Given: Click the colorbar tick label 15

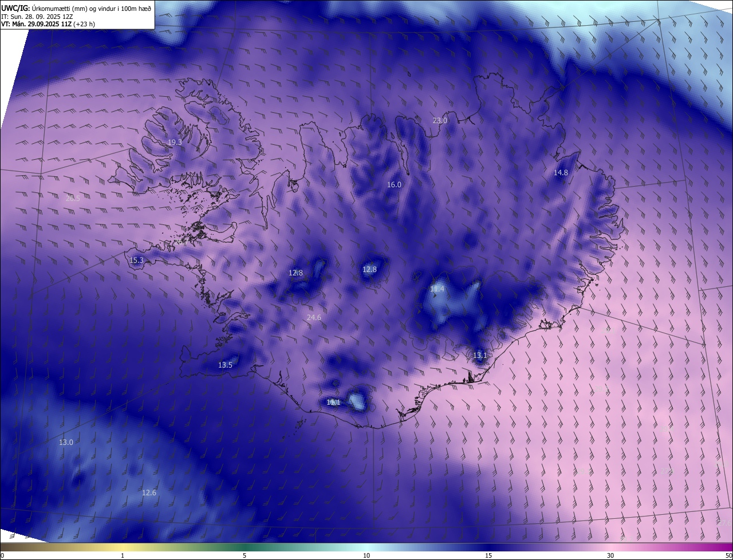Looking at the screenshot, I should click(488, 556).
